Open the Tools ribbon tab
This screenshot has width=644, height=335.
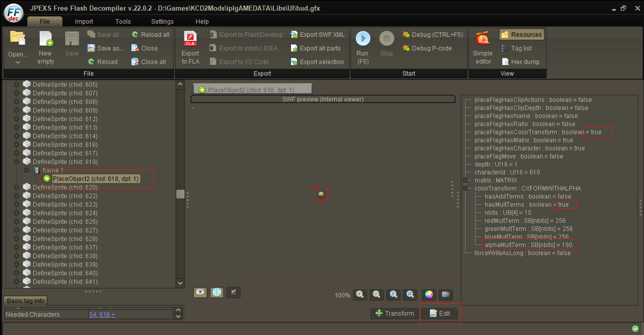tap(123, 22)
